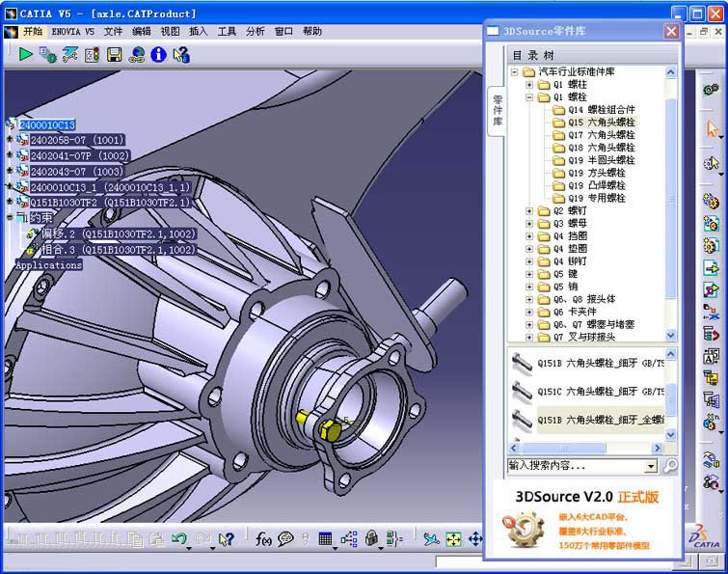Screen dimensions: 728x574
Task: Collapse the 汽车行业标准件库 root folder
Action: click(x=515, y=72)
